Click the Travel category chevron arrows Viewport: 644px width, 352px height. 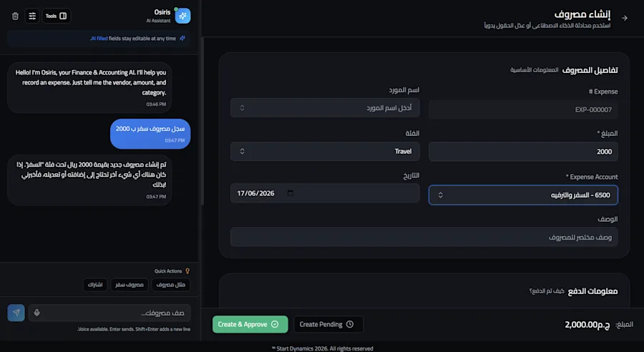(x=243, y=151)
